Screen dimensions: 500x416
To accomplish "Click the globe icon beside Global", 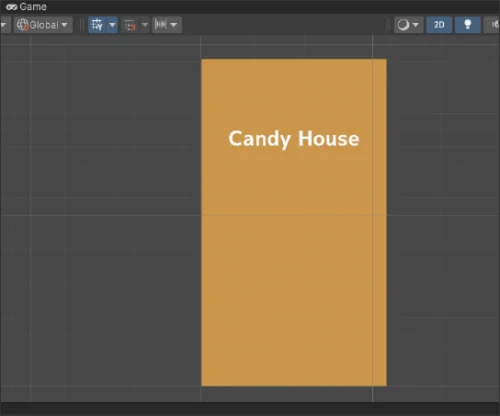I will [23, 25].
